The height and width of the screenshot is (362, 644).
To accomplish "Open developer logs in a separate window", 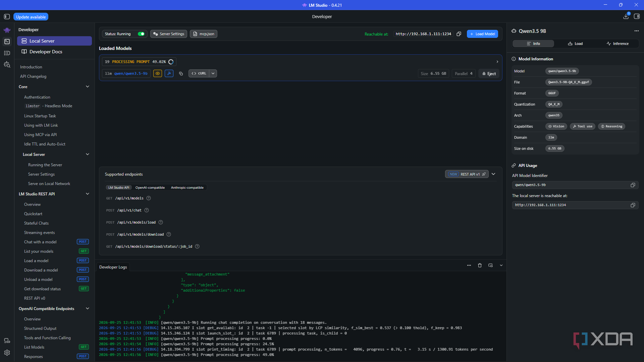I will click(x=490, y=265).
